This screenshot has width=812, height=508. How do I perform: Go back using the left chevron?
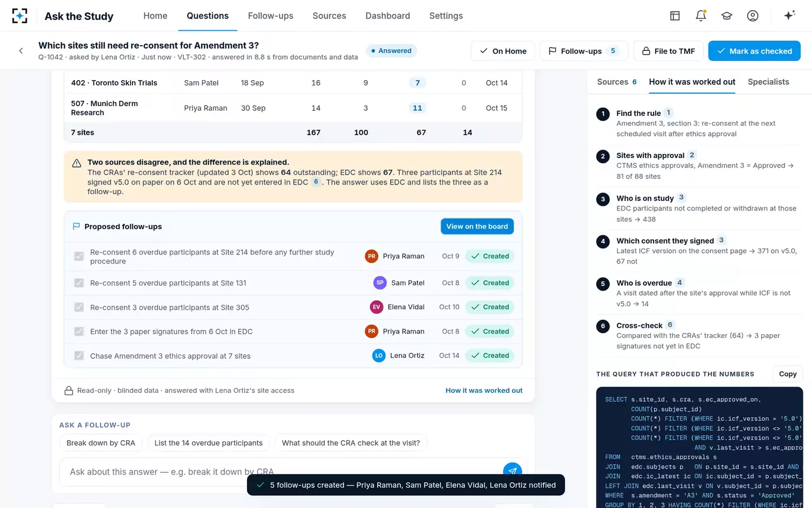[21, 51]
